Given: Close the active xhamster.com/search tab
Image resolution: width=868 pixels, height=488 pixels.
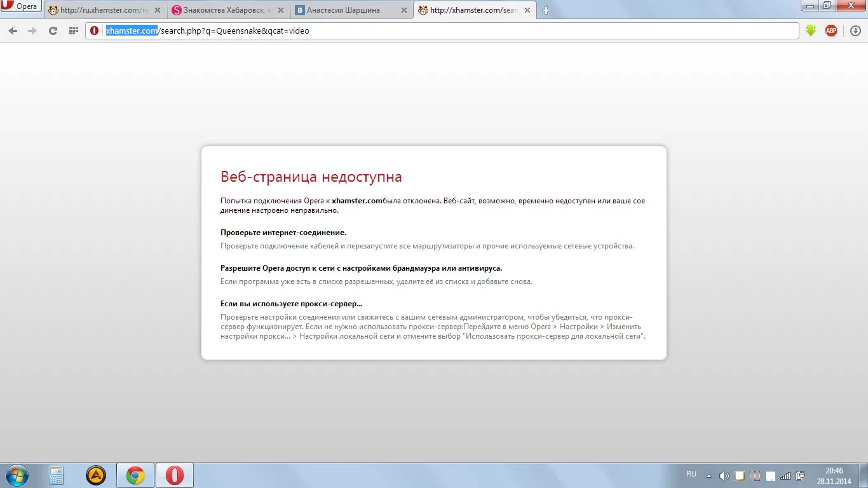Looking at the screenshot, I should coord(527,10).
